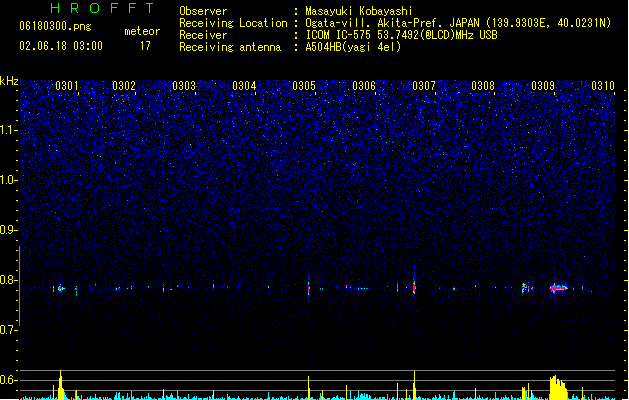629x400 pixels.
Task: Click the meteor label
Action: point(142,31)
